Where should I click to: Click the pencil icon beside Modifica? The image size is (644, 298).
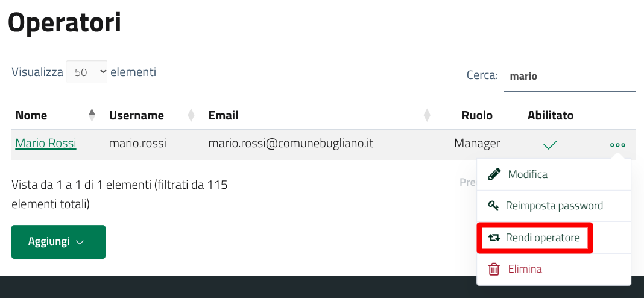click(494, 174)
